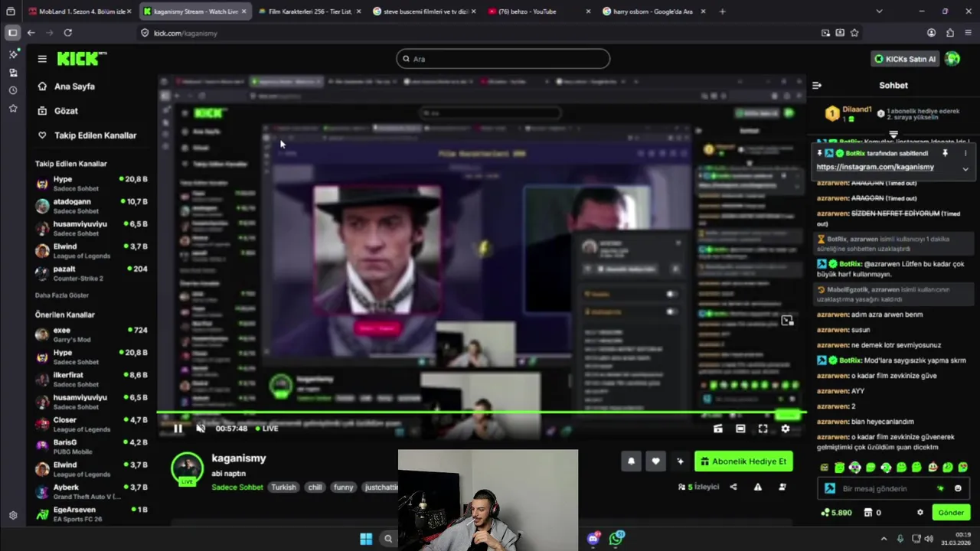
Task: Open Hype channel in followed list
Action: 91,184
